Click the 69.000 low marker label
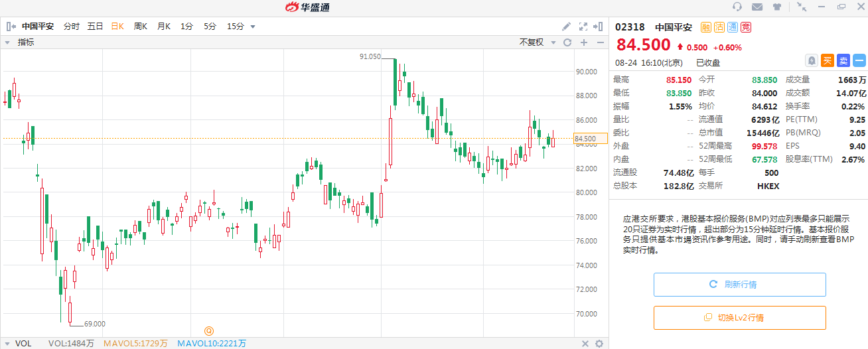The width and height of the screenshot is (868, 349). coord(95,324)
